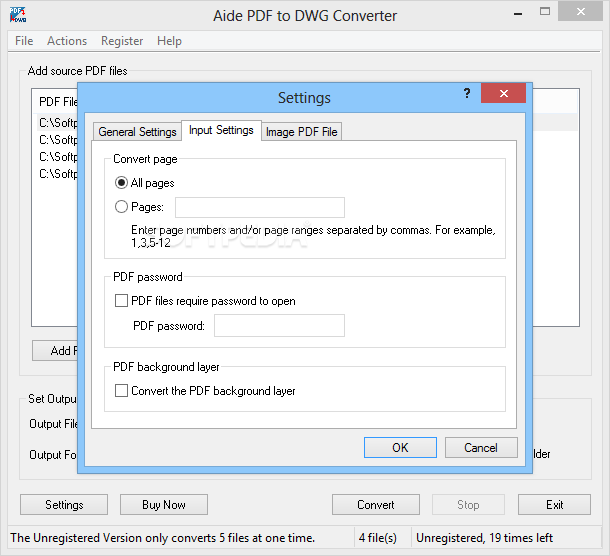610x556 pixels.
Task: Click the Settings button in main window
Action: click(64, 505)
